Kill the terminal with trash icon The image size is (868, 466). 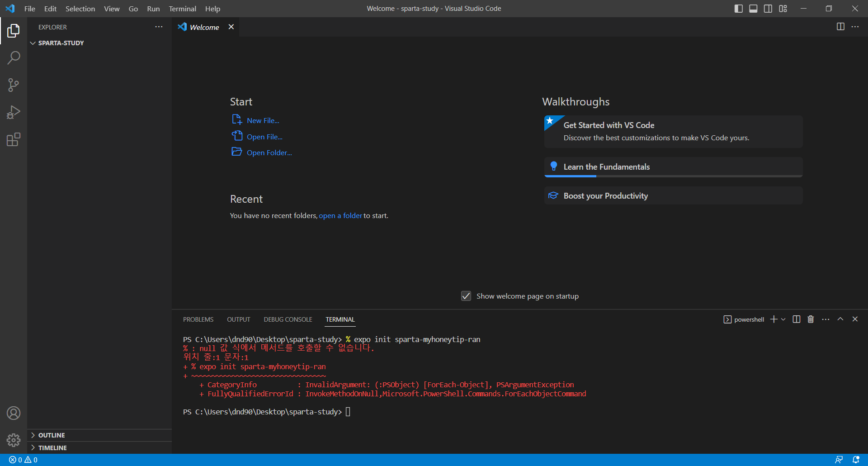(811, 319)
